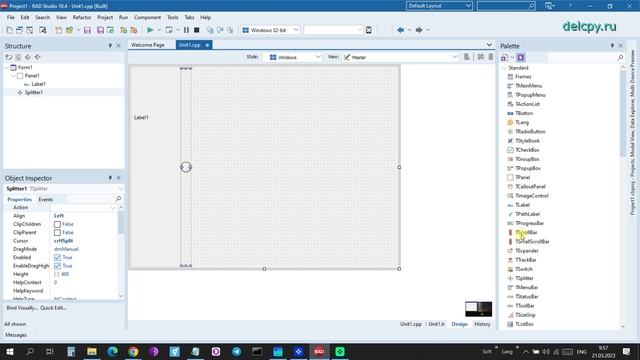Select TRadioButton component in Palette

[530, 131]
